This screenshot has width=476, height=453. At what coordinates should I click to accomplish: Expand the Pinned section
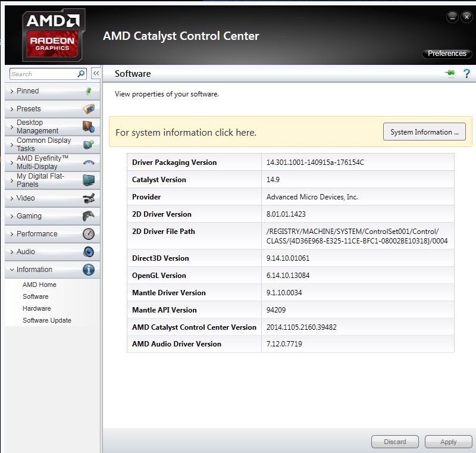click(x=52, y=91)
